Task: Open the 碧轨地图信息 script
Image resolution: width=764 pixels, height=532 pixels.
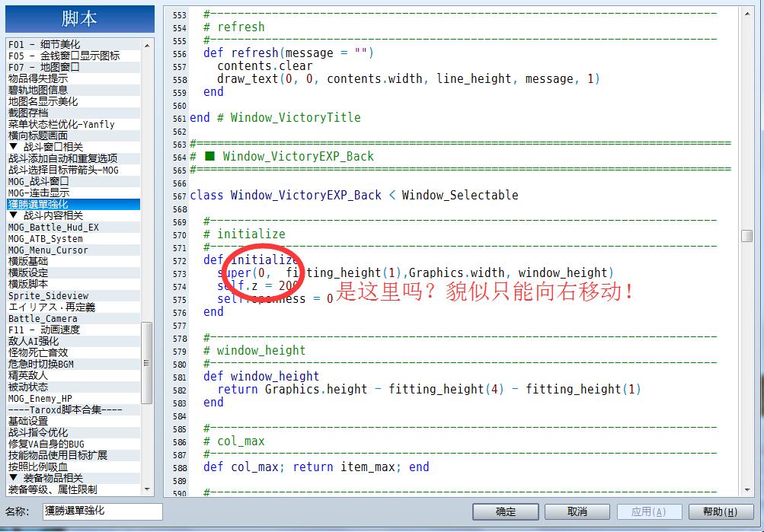Action: [74, 90]
